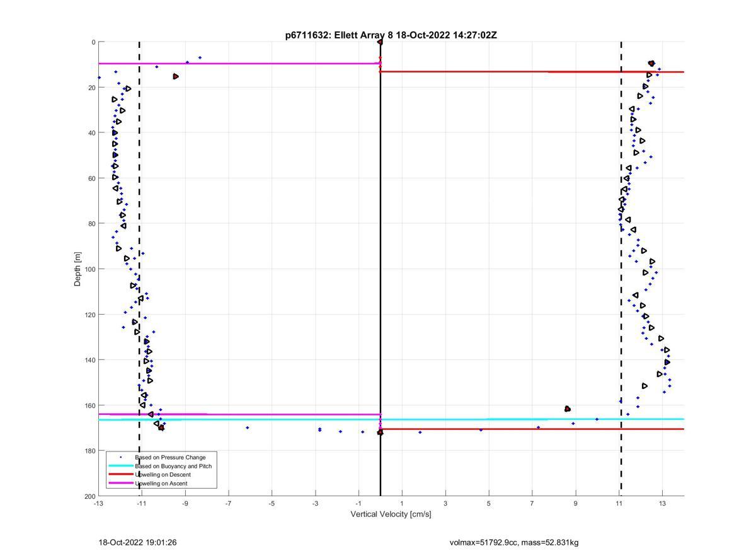Click positive x-axis tick label '13'
The width and height of the screenshot is (756, 558).
[663, 504]
